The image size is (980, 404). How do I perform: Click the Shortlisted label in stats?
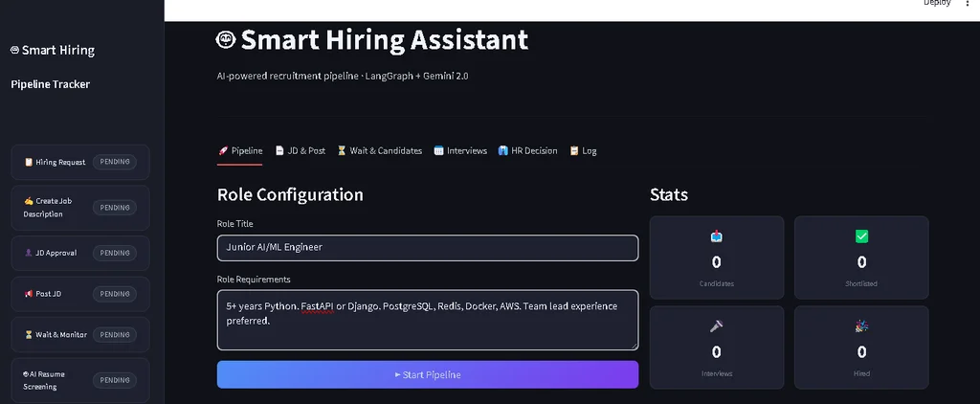(x=861, y=284)
